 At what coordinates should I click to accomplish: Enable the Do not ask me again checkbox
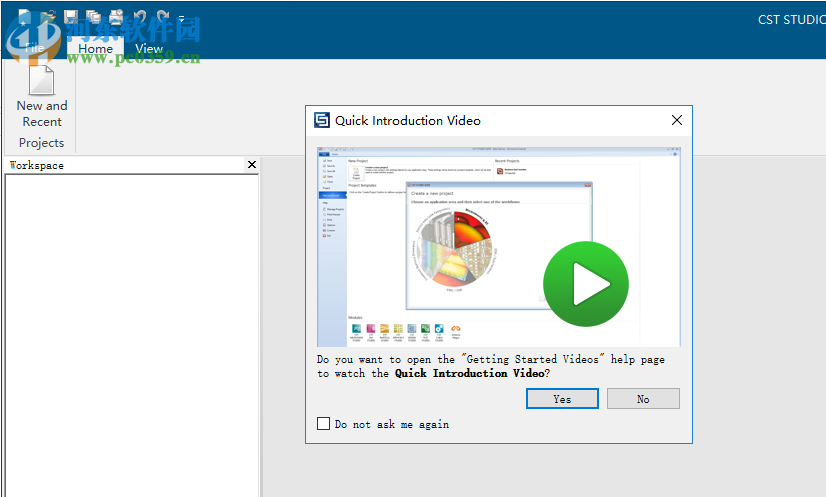pos(323,424)
